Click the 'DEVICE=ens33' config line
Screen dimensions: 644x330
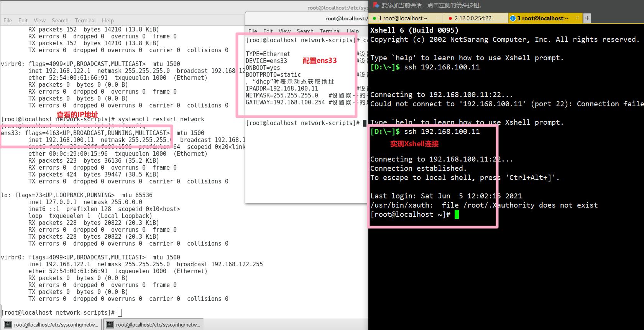[x=266, y=61]
